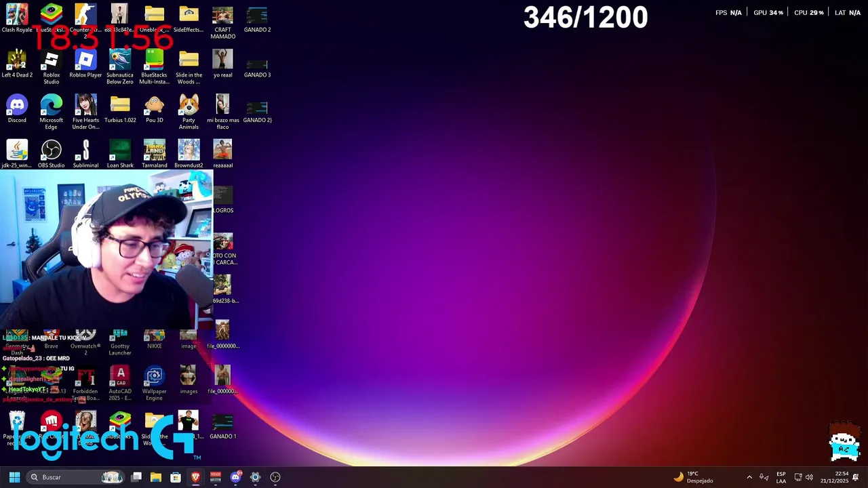
Task: Open the Discord desktop shortcut
Action: point(17,109)
